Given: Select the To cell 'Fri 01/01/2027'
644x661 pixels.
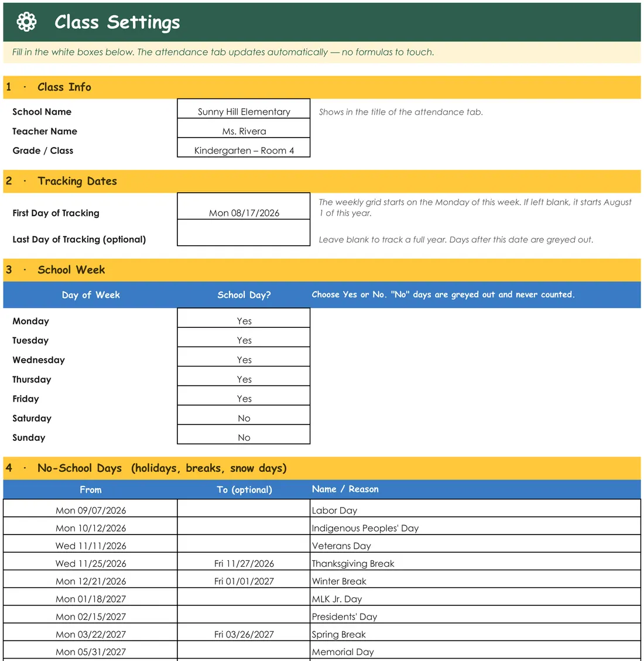Looking at the screenshot, I should coord(244,579).
